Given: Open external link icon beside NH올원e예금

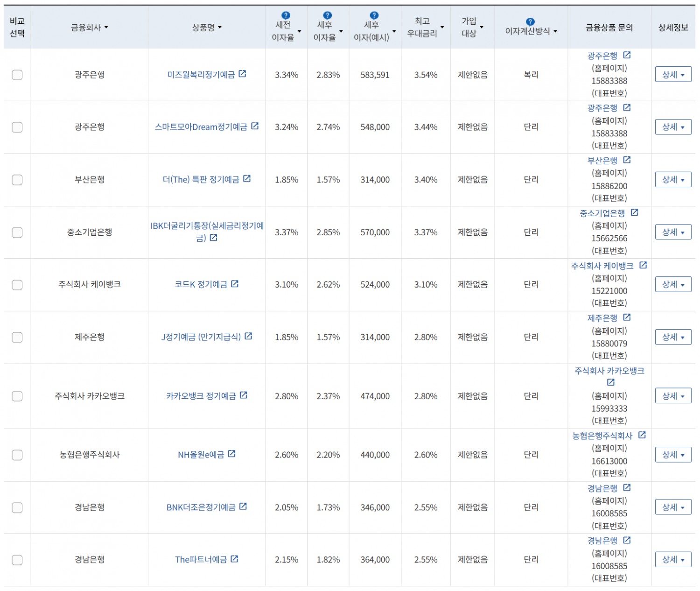Looking at the screenshot, I should (232, 454).
